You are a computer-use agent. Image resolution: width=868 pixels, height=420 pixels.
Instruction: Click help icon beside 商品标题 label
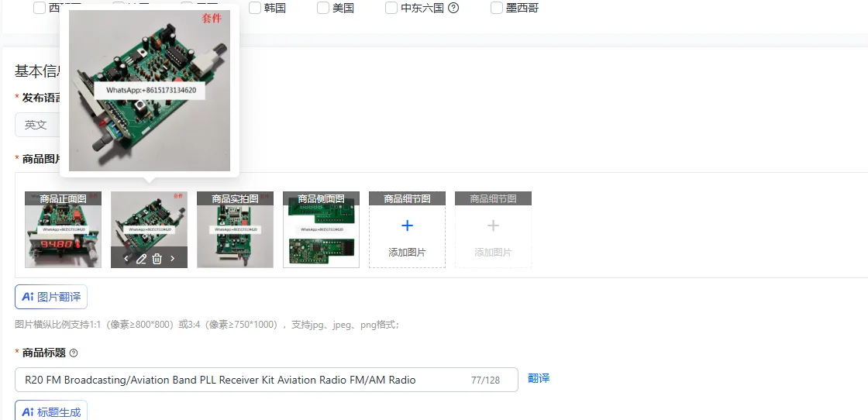(x=74, y=353)
